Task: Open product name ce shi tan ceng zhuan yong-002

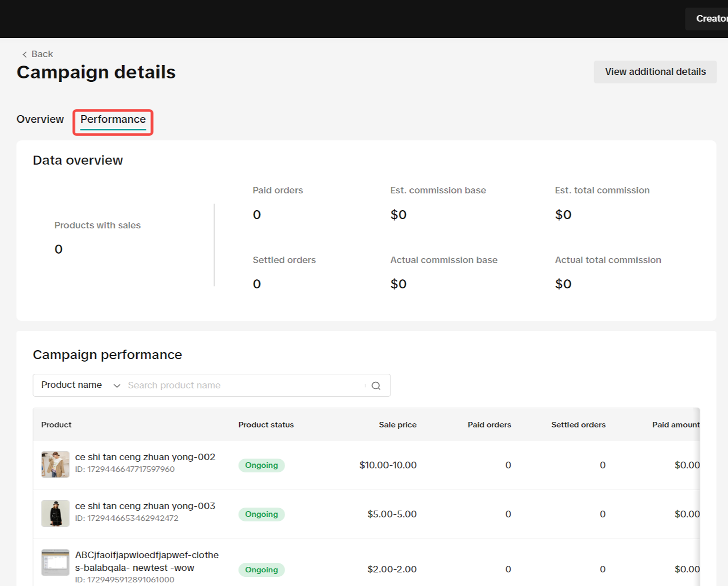Action: [145, 457]
